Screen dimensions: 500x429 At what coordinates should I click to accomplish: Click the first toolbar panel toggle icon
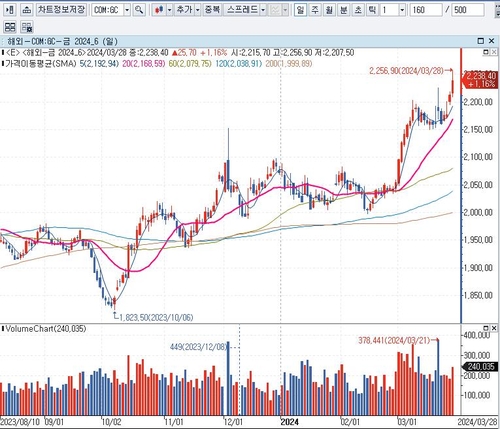[10, 10]
